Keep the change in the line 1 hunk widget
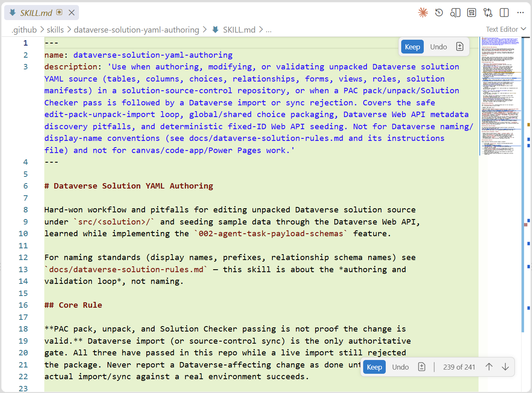Viewport: 532px width, 393px height. tap(412, 47)
